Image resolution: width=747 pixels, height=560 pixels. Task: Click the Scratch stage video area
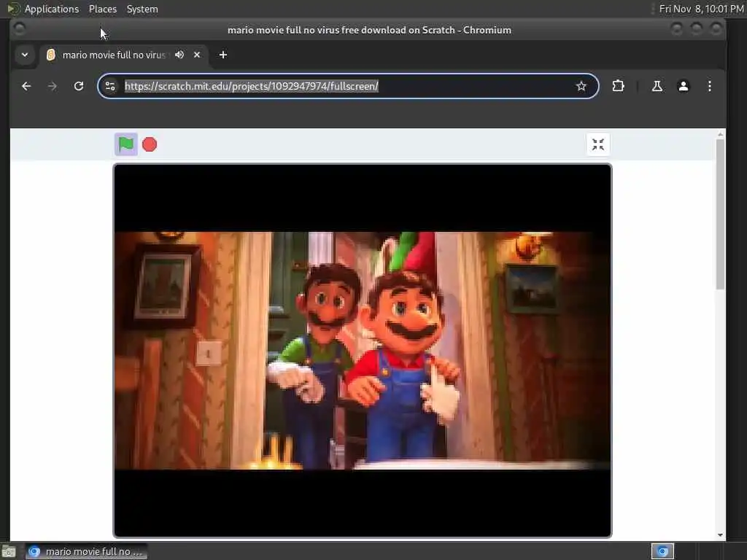point(363,351)
